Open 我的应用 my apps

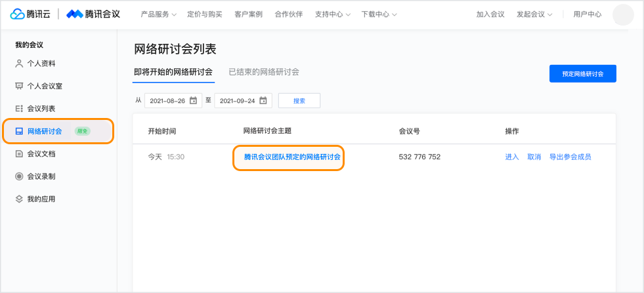pos(40,199)
